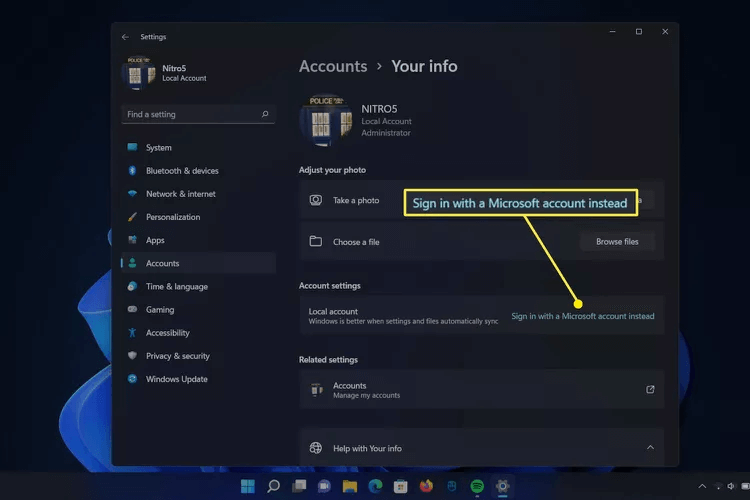Click the globe icon beside Help with Your info

[316, 448]
